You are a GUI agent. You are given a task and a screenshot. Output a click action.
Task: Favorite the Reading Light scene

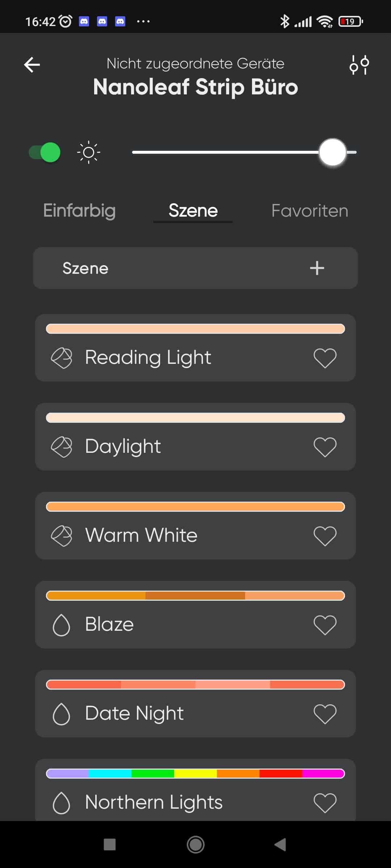point(325,358)
